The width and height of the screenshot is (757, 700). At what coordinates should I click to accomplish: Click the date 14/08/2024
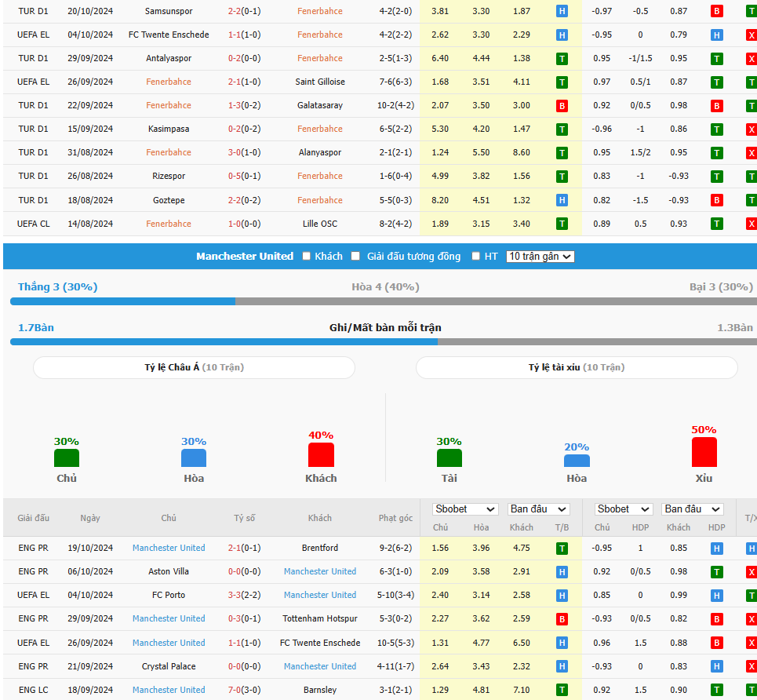(90, 224)
